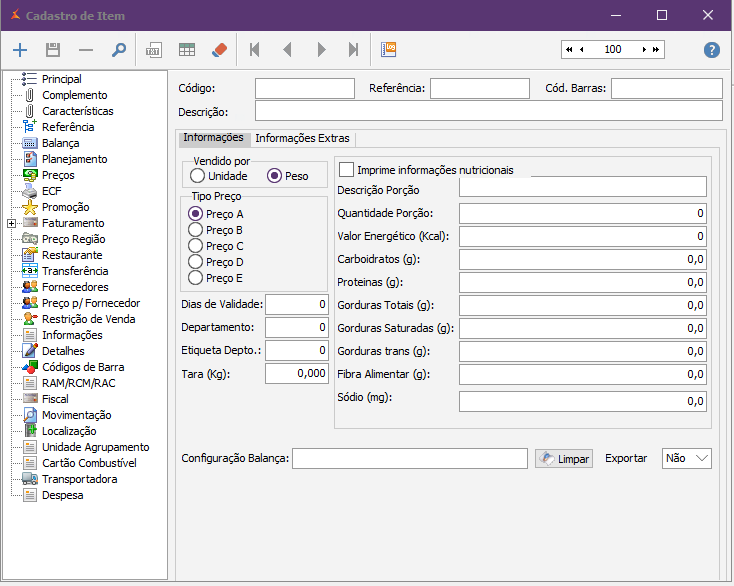
Task: Select the Informações tab
Action: click(213, 138)
